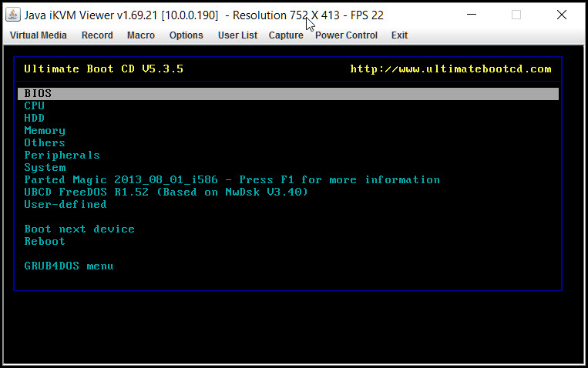The image size is (588, 368).
Task: Select the HDD boot menu entry
Action: [x=34, y=118]
